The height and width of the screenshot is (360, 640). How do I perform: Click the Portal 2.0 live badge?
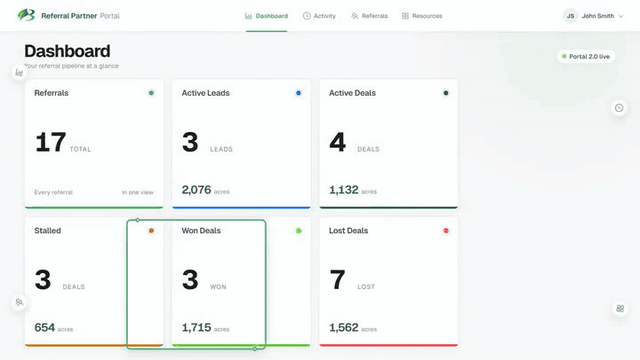pos(586,57)
